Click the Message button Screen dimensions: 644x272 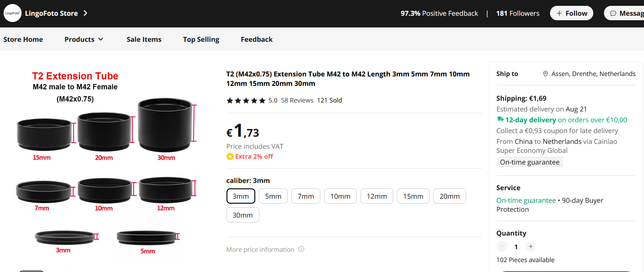pos(625,13)
